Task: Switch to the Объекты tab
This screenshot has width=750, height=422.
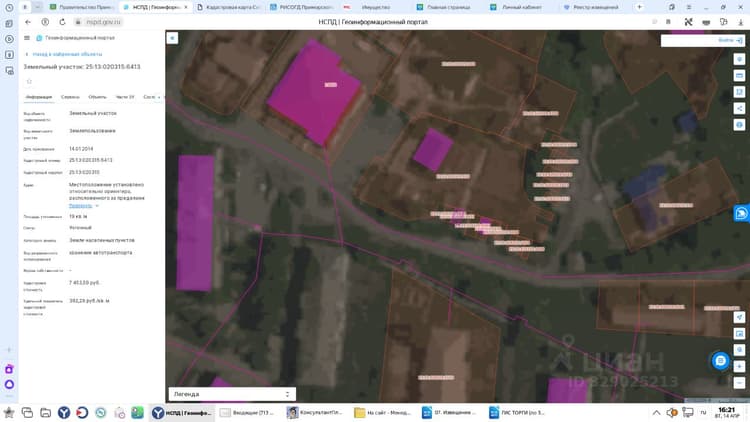Action: point(98,97)
